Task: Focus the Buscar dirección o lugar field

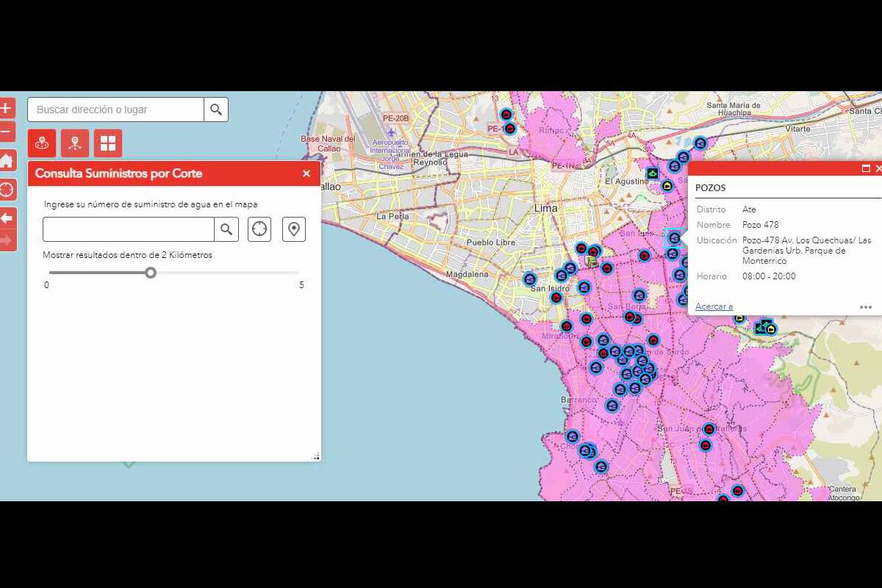Action: point(116,110)
